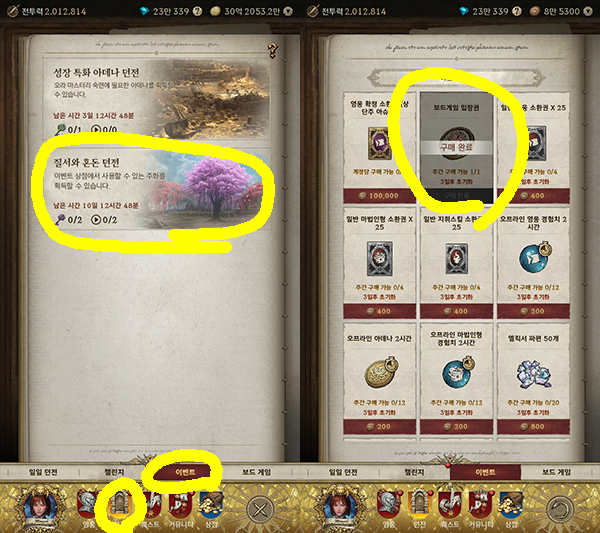The width and height of the screenshot is (600, 533).
Task: Tap the green leaf ticket icon showing 0/1
Action: 60,129
